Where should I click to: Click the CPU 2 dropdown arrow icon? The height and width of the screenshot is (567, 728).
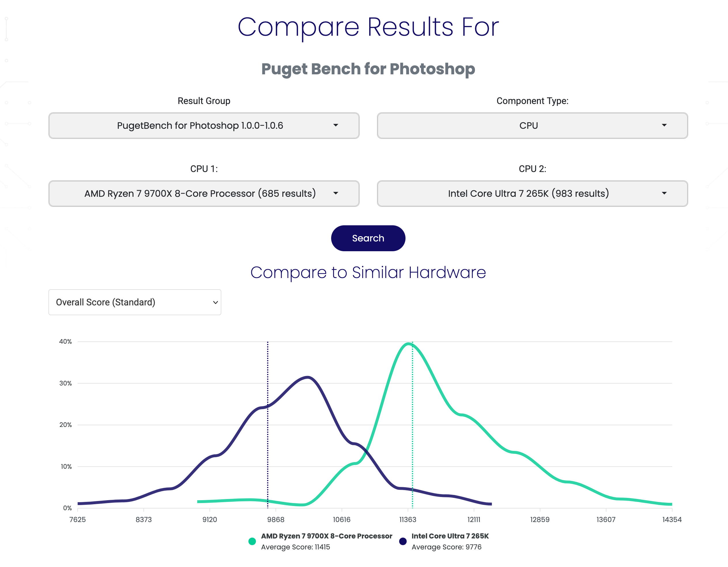pyautogui.click(x=664, y=193)
